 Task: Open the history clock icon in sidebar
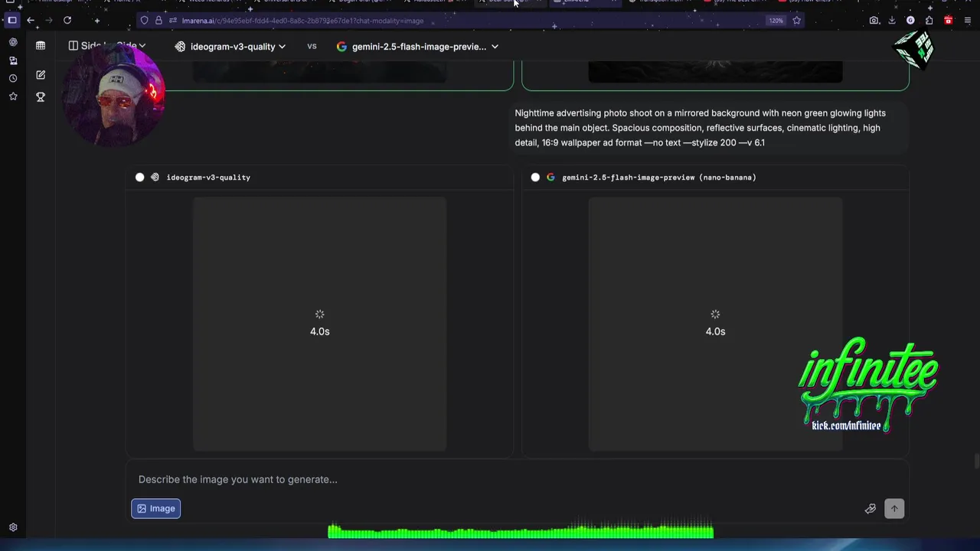(x=13, y=78)
